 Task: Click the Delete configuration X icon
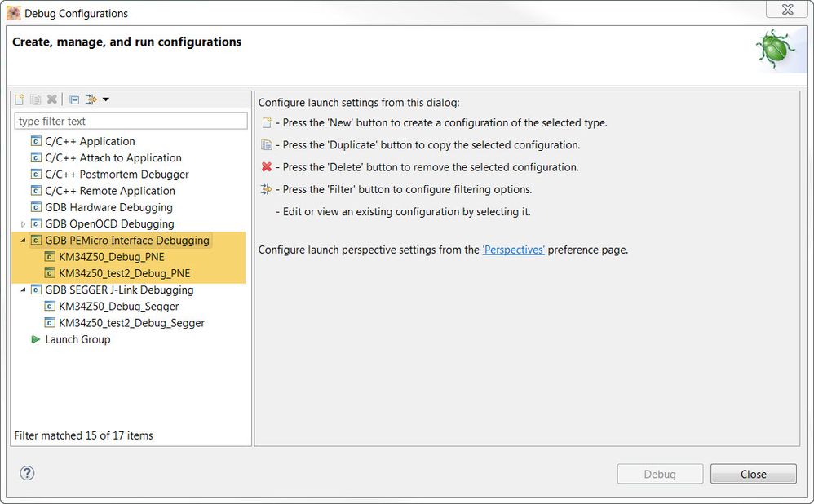52,99
